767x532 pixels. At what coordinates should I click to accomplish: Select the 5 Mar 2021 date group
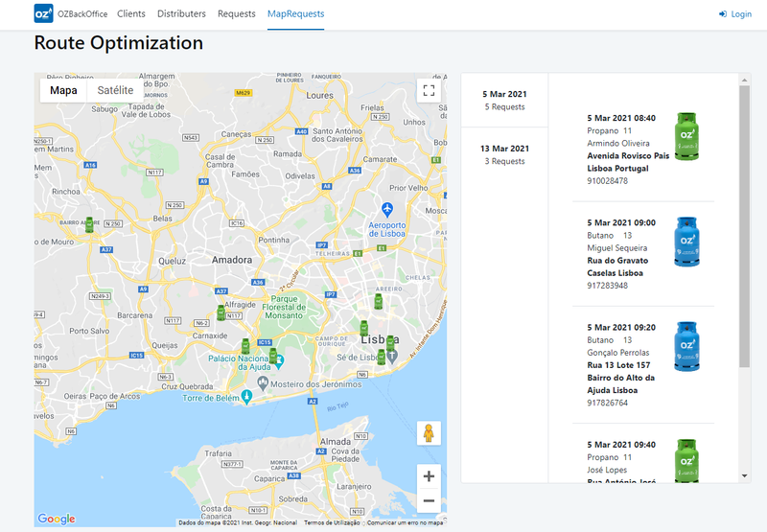coord(505,101)
